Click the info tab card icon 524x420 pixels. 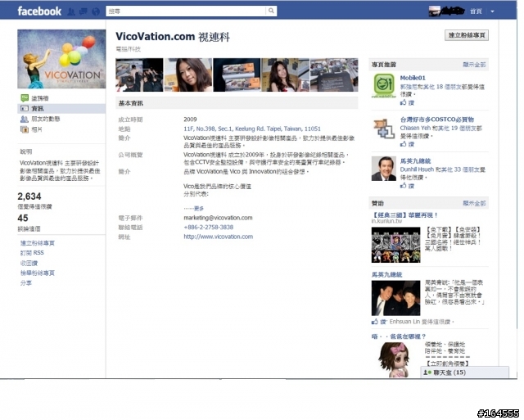(x=25, y=109)
